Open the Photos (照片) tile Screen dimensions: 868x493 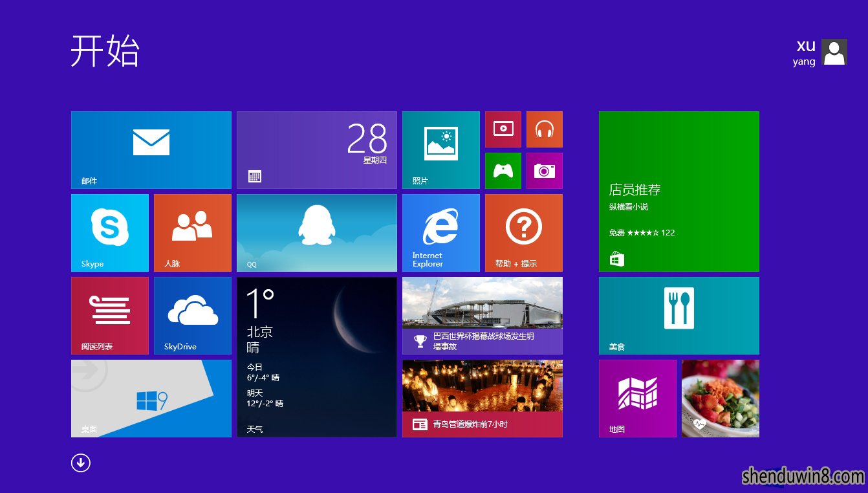point(441,150)
